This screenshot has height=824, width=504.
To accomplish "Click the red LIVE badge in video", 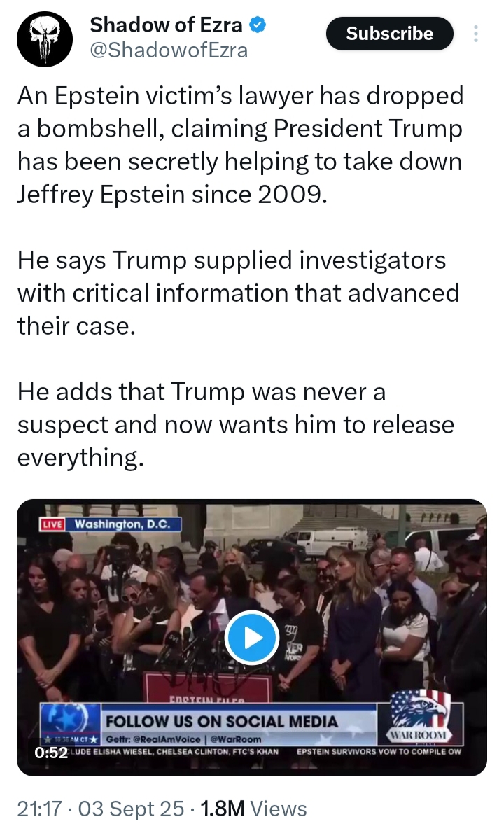I will click(52, 524).
